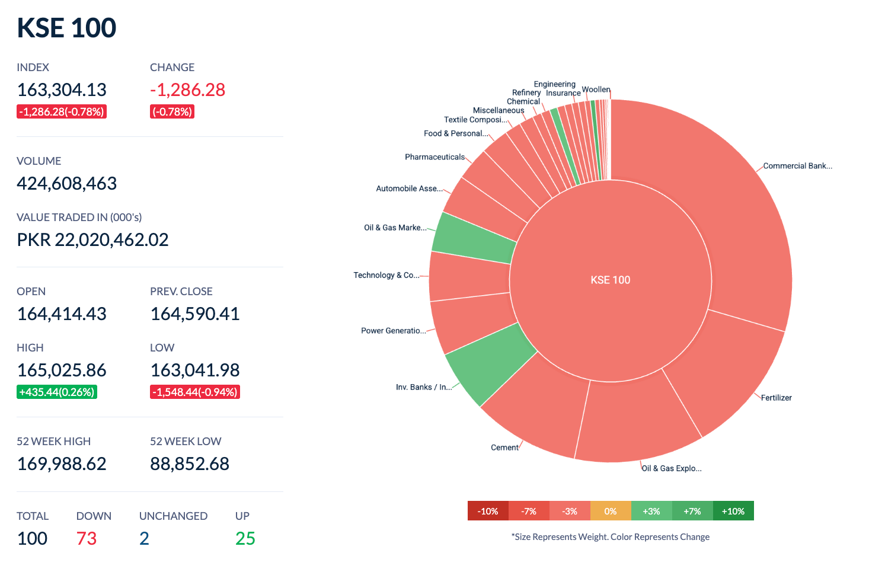Click the -3% legend swatch
The width and height of the screenshot is (869, 588).
[570, 511]
